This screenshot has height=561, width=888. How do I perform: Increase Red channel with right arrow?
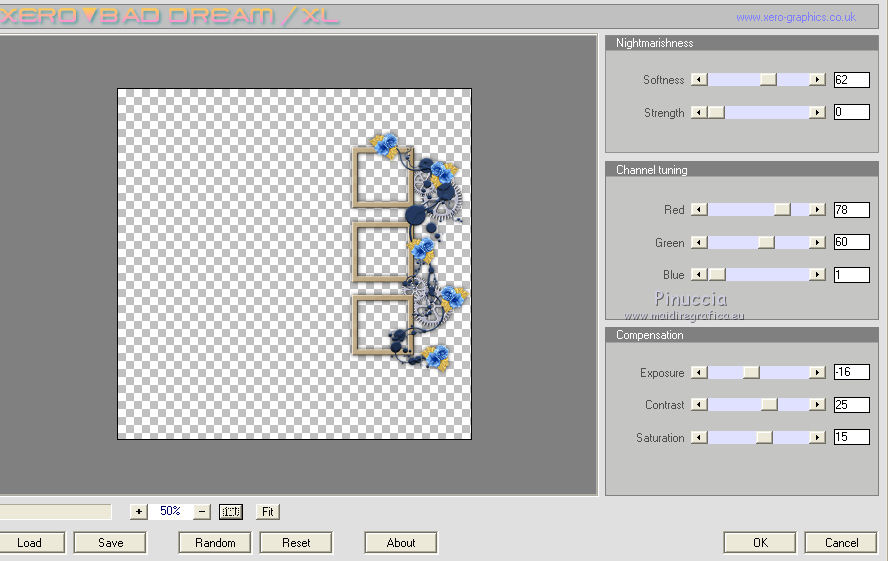click(817, 209)
